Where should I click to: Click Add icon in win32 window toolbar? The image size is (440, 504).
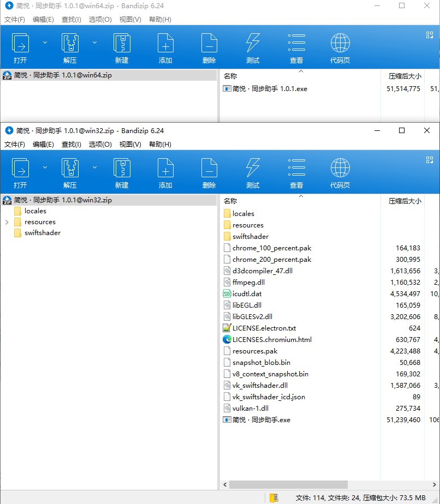(x=165, y=168)
